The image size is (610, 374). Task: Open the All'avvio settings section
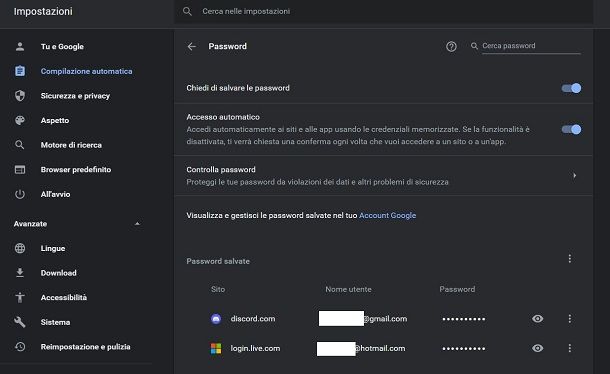click(x=55, y=194)
